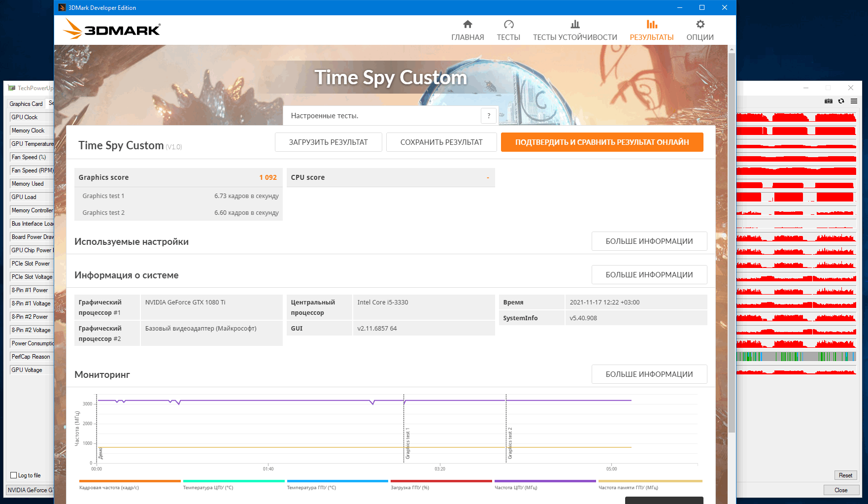Click Intel Core i5-3330 text
The image size is (868, 504).
383,302
